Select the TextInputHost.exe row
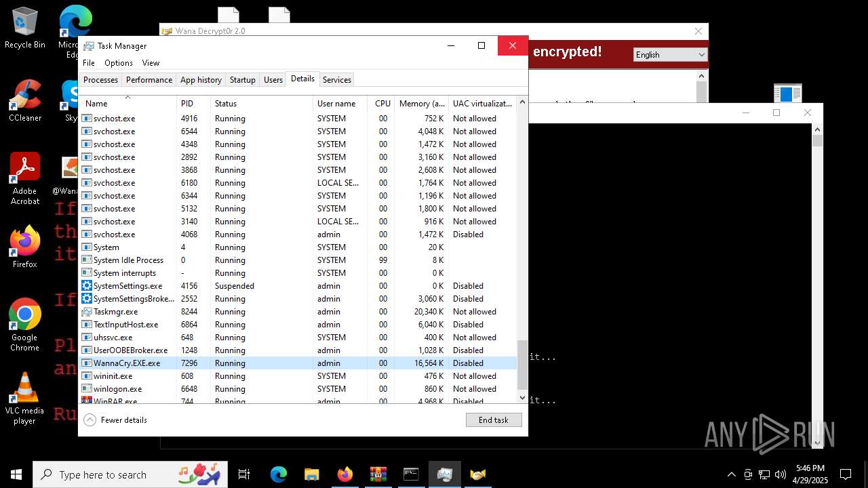 pos(298,325)
